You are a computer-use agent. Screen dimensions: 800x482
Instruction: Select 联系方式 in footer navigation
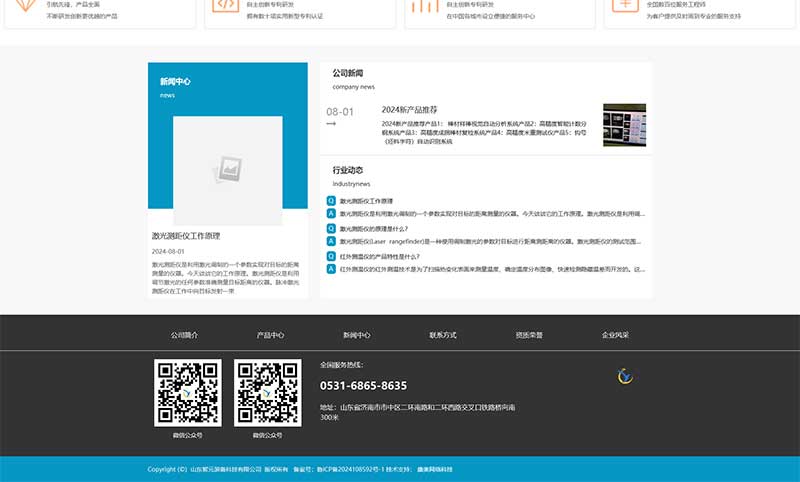443,335
